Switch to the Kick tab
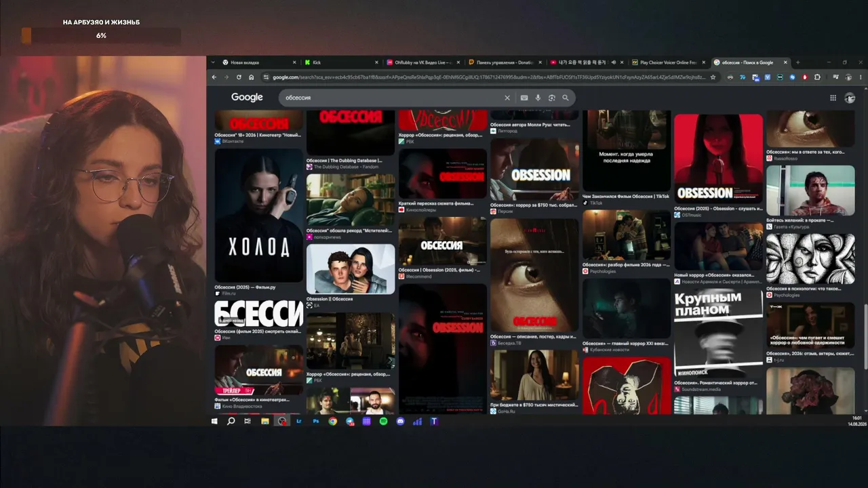The width and height of the screenshot is (868, 488). (342, 62)
